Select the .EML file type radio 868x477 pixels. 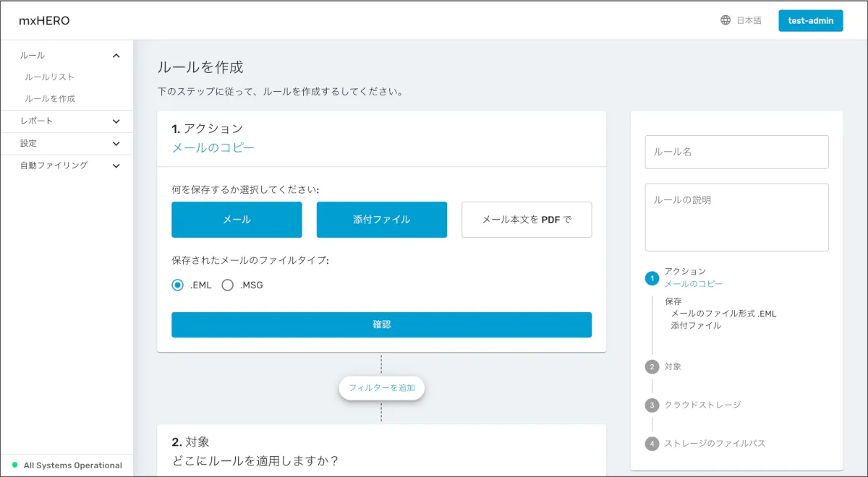(178, 285)
